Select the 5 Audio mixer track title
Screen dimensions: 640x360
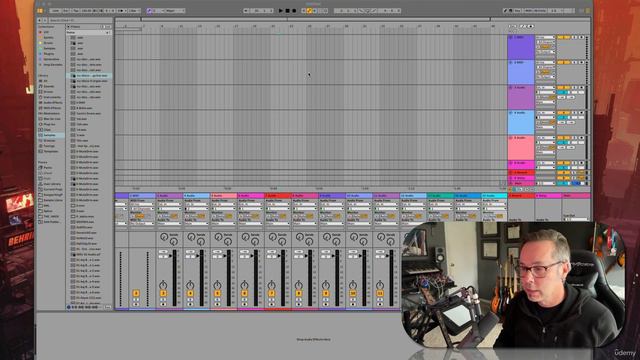coord(224,196)
